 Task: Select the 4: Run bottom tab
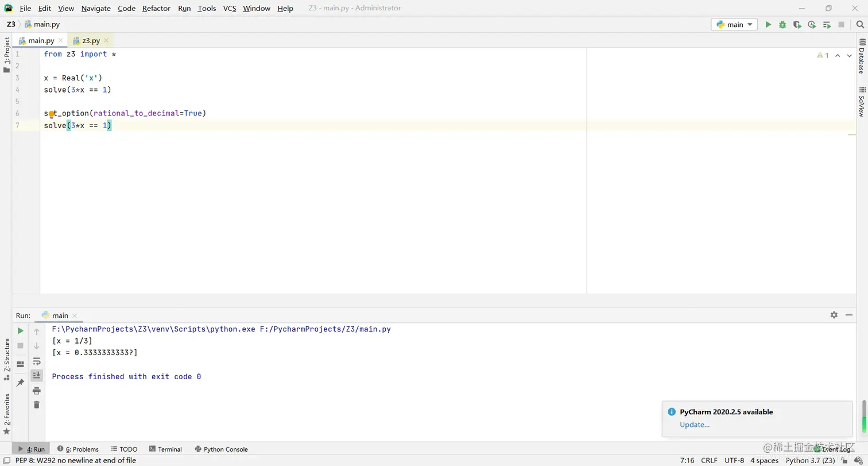click(31, 449)
